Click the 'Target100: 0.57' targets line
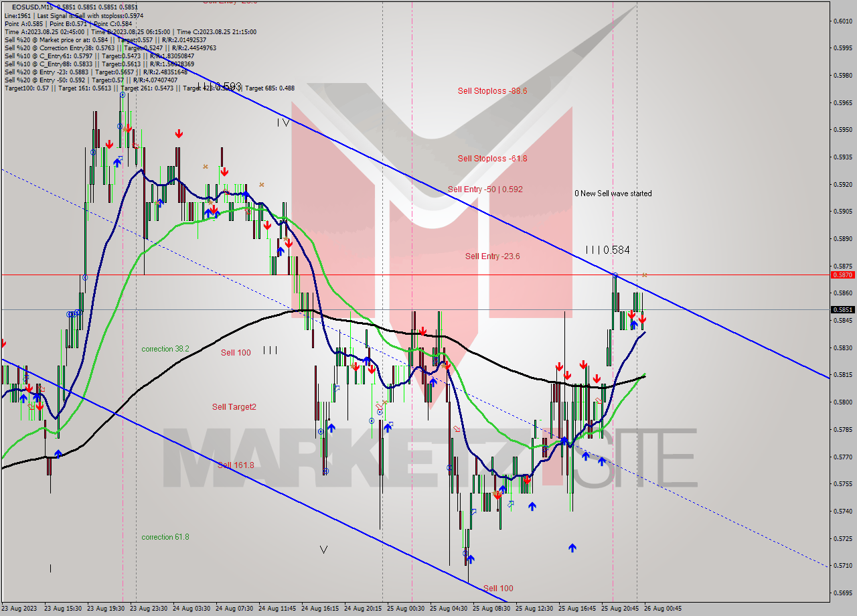 [x=149, y=88]
